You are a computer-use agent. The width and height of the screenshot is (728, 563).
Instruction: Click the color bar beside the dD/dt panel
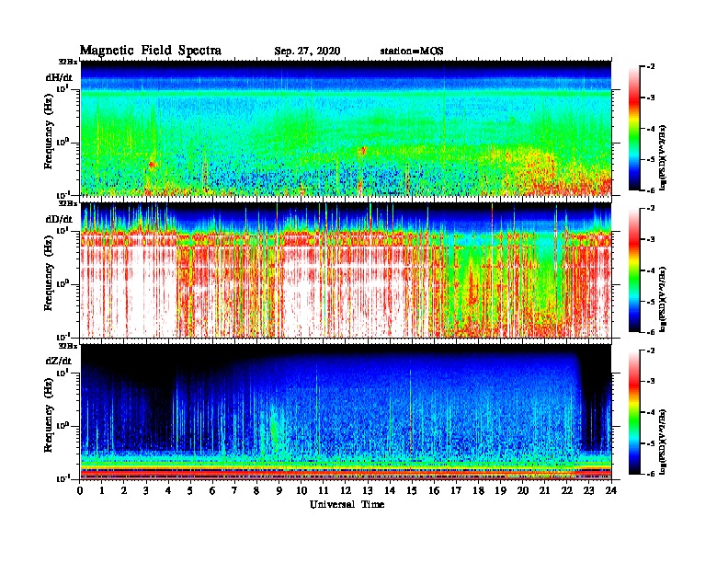click(633, 270)
